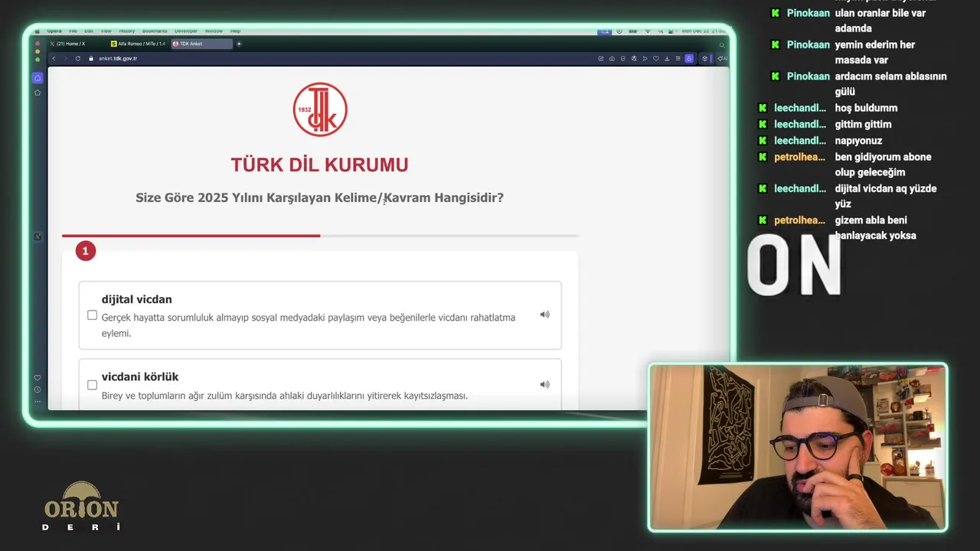Switch to the Alfa Romeo / MiTo tab

coord(139,44)
